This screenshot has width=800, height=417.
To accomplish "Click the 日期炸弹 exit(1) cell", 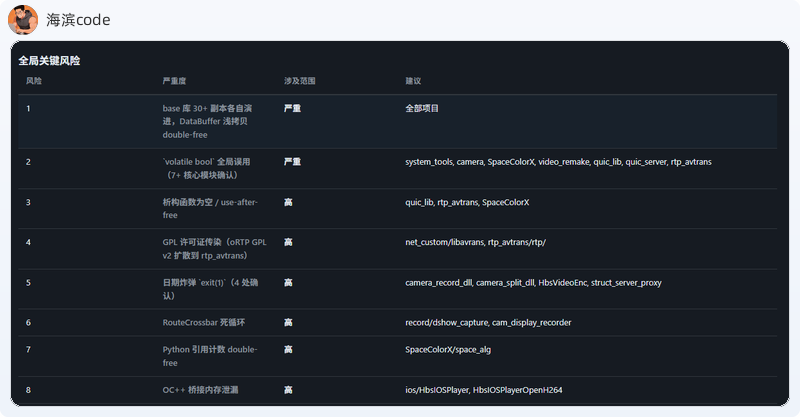I will (210, 289).
